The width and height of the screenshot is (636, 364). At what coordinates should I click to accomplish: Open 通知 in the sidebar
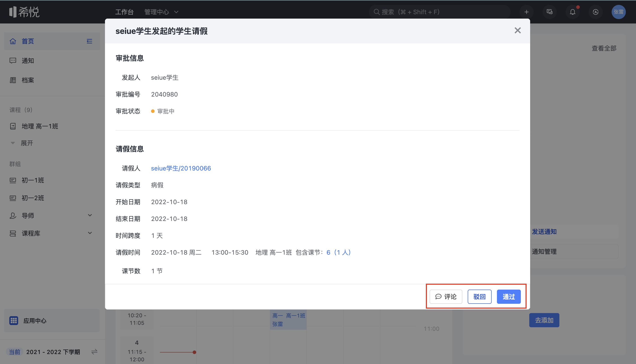click(x=27, y=60)
